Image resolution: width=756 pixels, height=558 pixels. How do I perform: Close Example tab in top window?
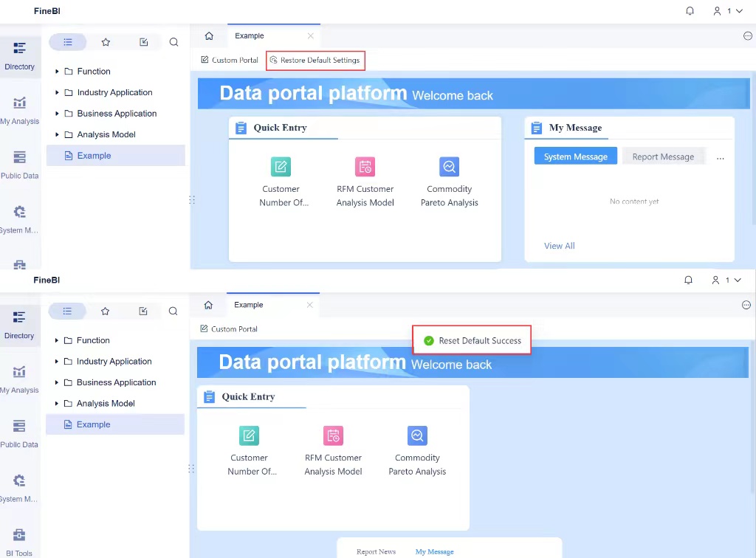pos(311,35)
